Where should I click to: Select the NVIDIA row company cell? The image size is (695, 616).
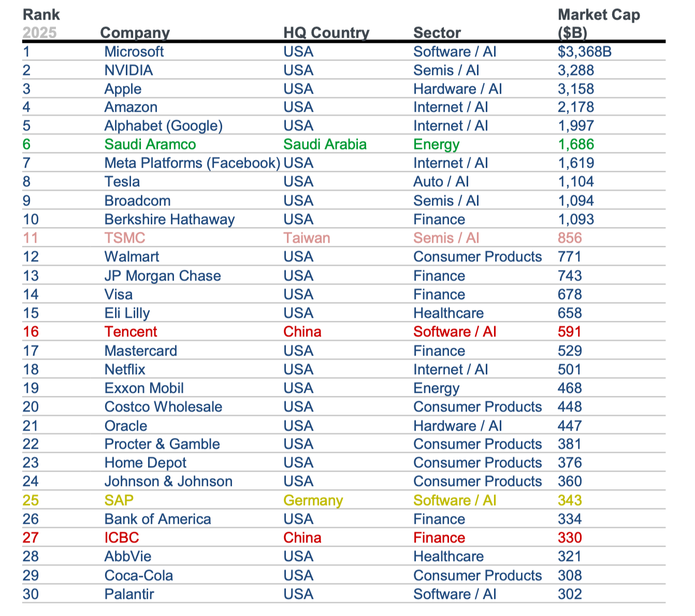[x=128, y=70]
